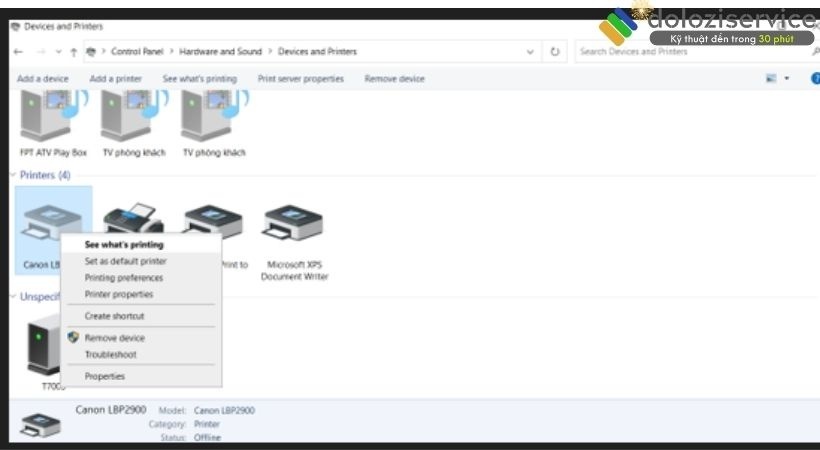
Task: Open Printer properties from context menu
Action: (119, 295)
